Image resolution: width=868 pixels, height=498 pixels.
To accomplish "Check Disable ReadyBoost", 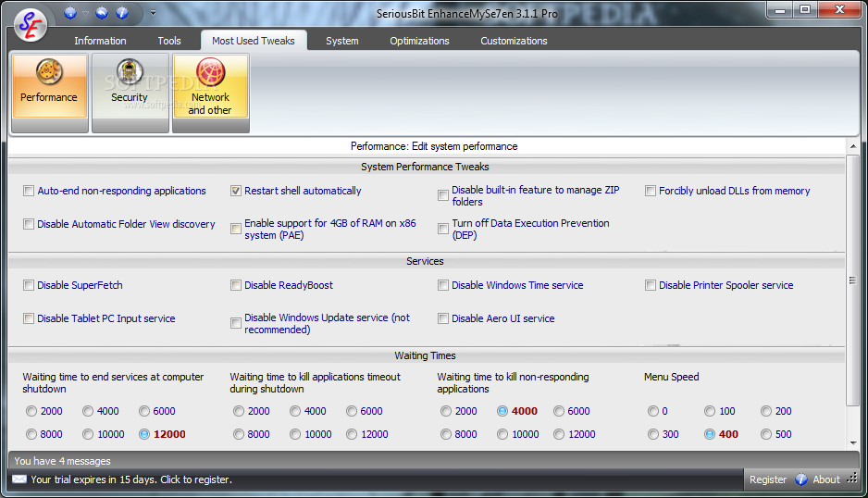I will (x=236, y=285).
